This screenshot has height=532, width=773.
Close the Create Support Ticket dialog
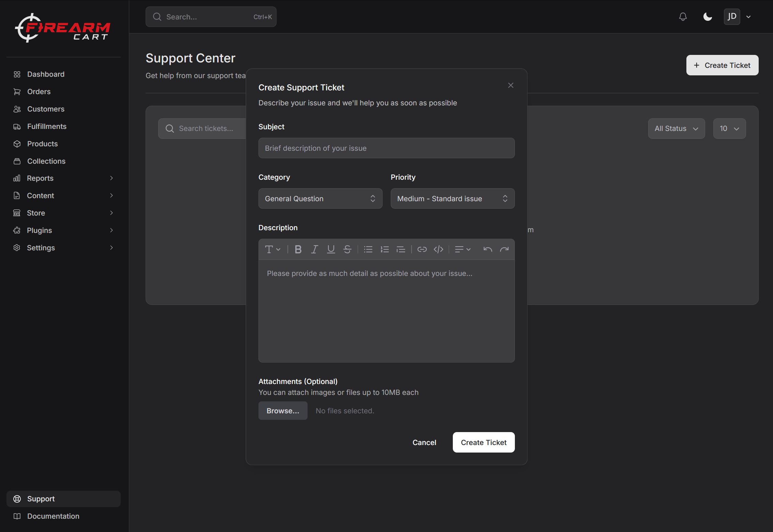point(511,85)
